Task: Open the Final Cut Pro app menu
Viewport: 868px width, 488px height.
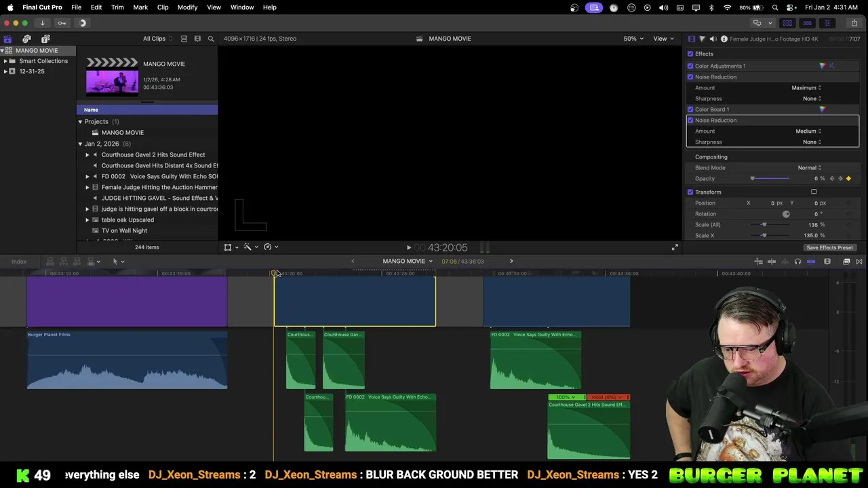Action: pos(42,7)
